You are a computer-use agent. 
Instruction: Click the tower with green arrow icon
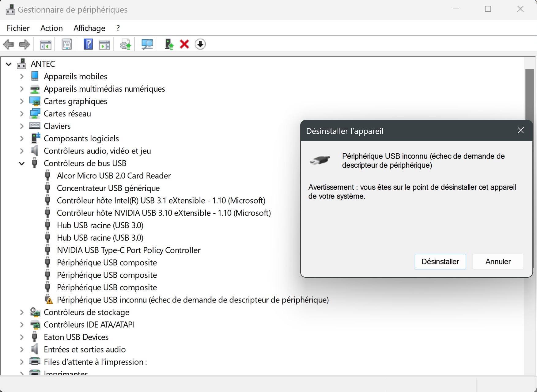pos(169,44)
